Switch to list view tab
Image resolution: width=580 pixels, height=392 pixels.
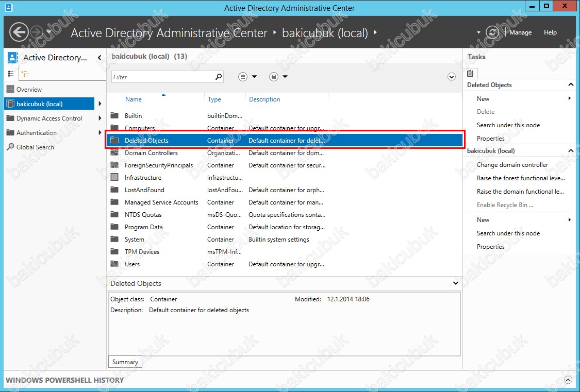pyautogui.click(x=11, y=74)
